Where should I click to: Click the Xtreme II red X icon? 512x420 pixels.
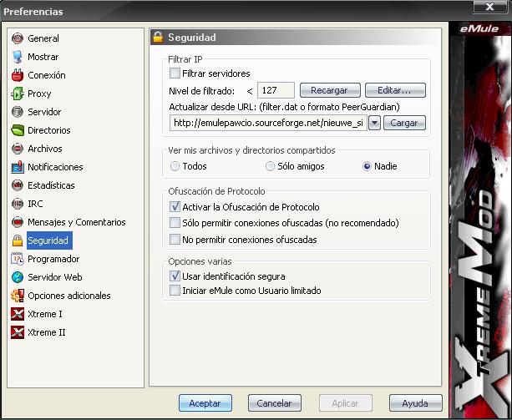click(x=18, y=332)
